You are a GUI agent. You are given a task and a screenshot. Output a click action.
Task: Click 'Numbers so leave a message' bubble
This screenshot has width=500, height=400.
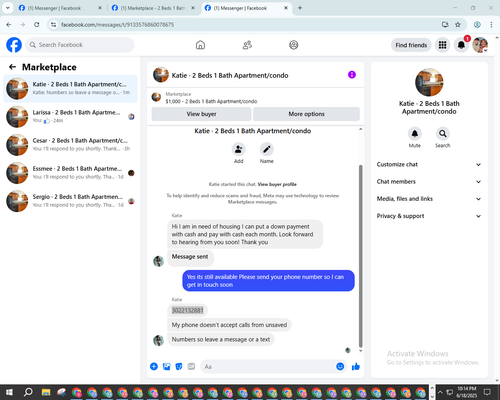point(221,339)
